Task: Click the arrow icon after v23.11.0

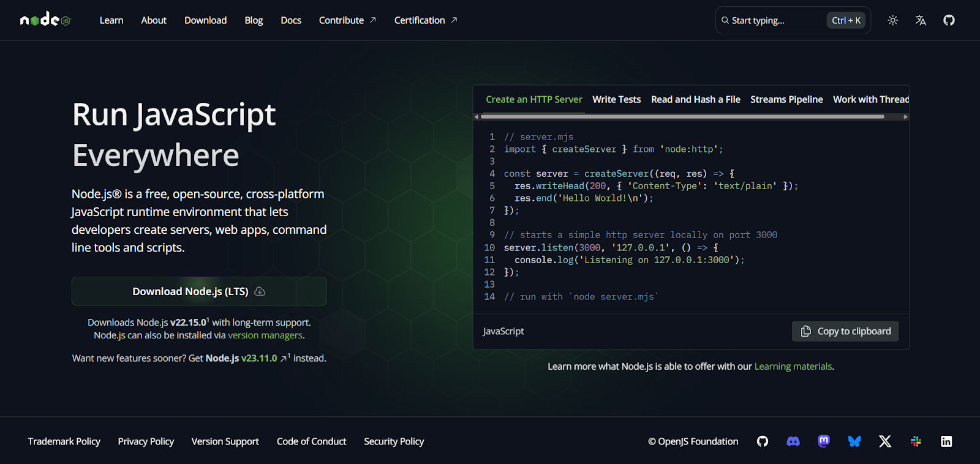Action: pos(284,359)
